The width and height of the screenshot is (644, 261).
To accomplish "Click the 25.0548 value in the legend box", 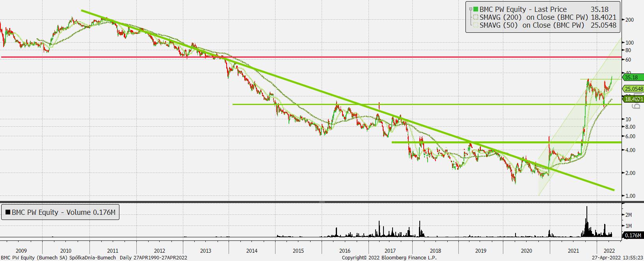I will (x=603, y=25).
